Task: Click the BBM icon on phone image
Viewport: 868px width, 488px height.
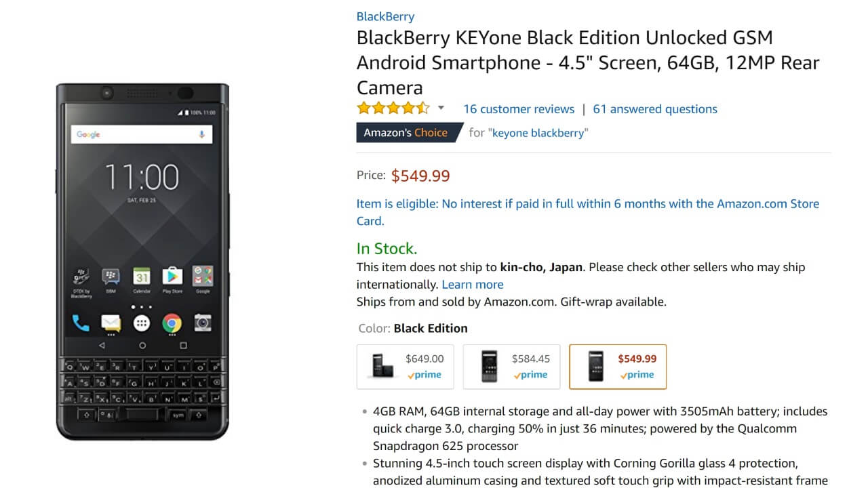Action: pos(111,277)
